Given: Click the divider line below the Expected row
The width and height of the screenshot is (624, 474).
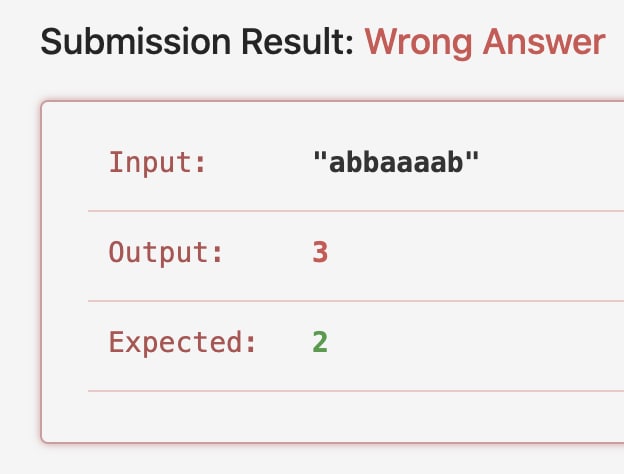Looking at the screenshot, I should pyautogui.click(x=356, y=391).
